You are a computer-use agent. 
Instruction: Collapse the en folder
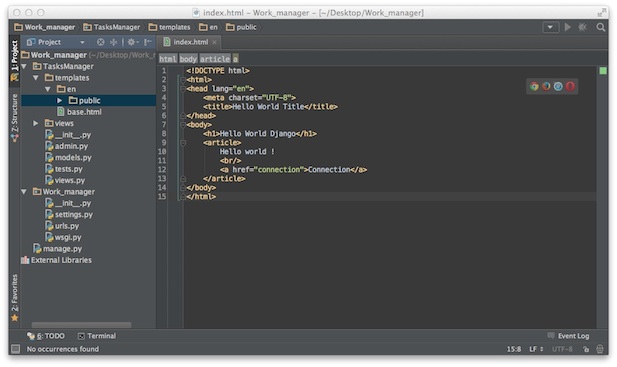tap(48, 89)
